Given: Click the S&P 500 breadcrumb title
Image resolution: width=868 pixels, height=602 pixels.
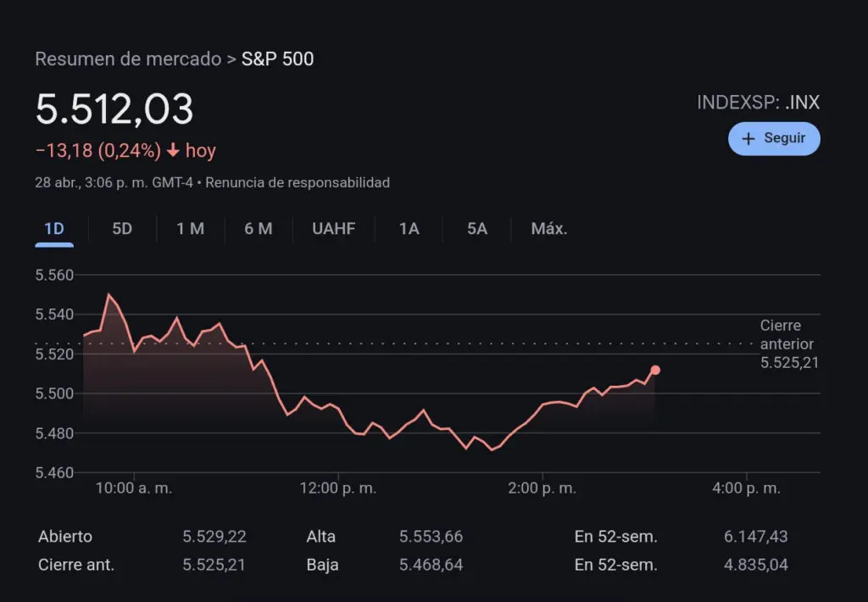Looking at the screenshot, I should 277,59.
